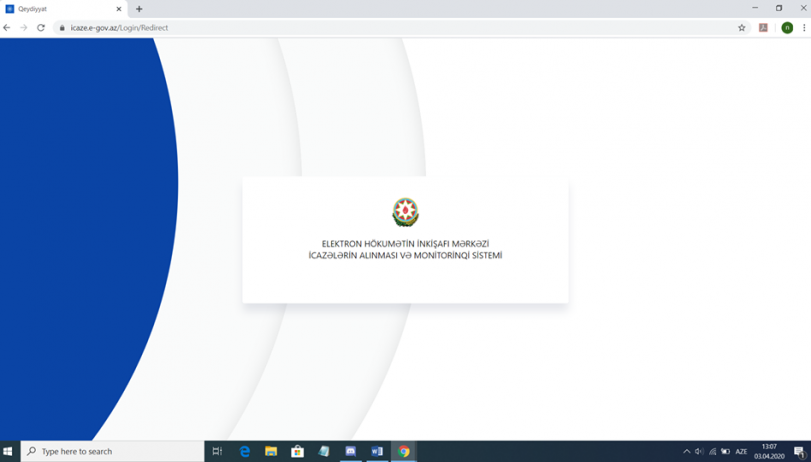Screen dimensions: 811x462
Task: Open File Explorer from taskbar
Action: [271, 451]
